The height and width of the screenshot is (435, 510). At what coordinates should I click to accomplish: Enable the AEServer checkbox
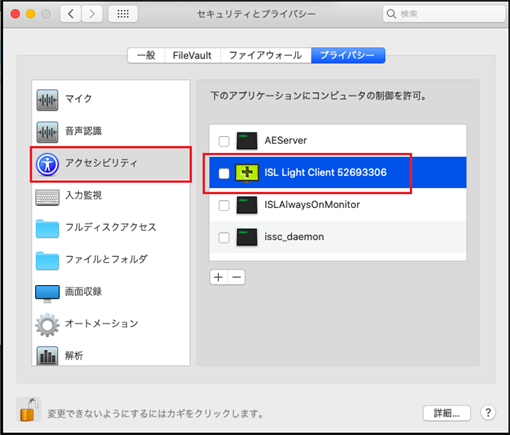pyautogui.click(x=224, y=141)
